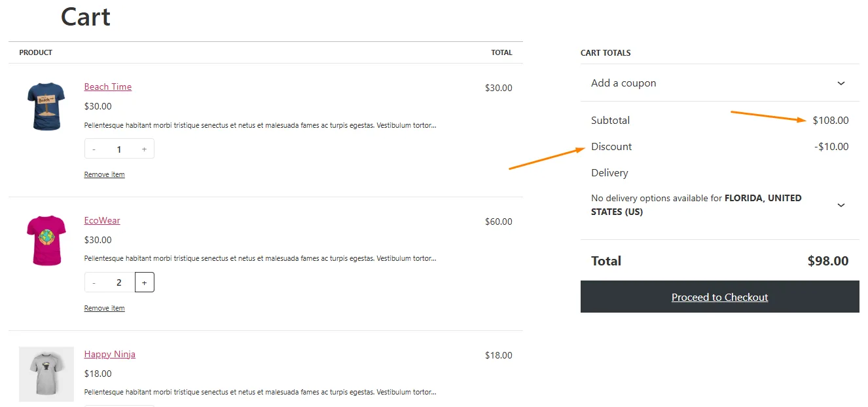The image size is (868, 407).
Task: Open the EcoWear product link
Action: click(x=102, y=220)
